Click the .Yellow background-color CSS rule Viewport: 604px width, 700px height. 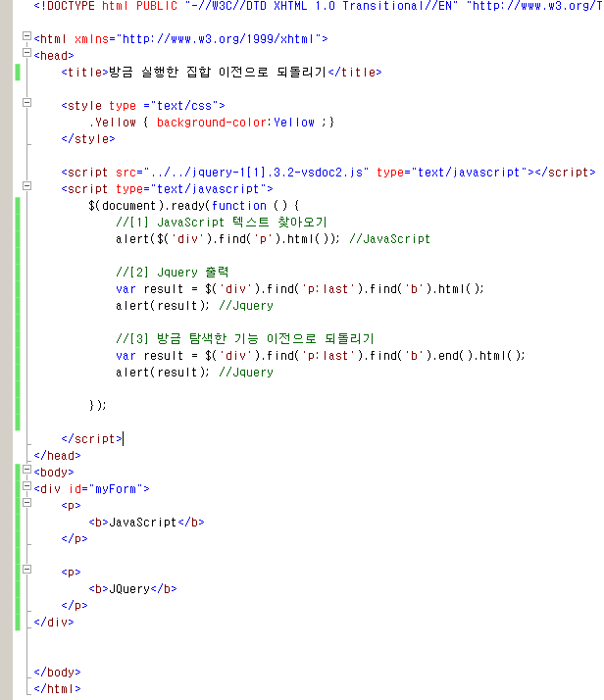coord(212,123)
